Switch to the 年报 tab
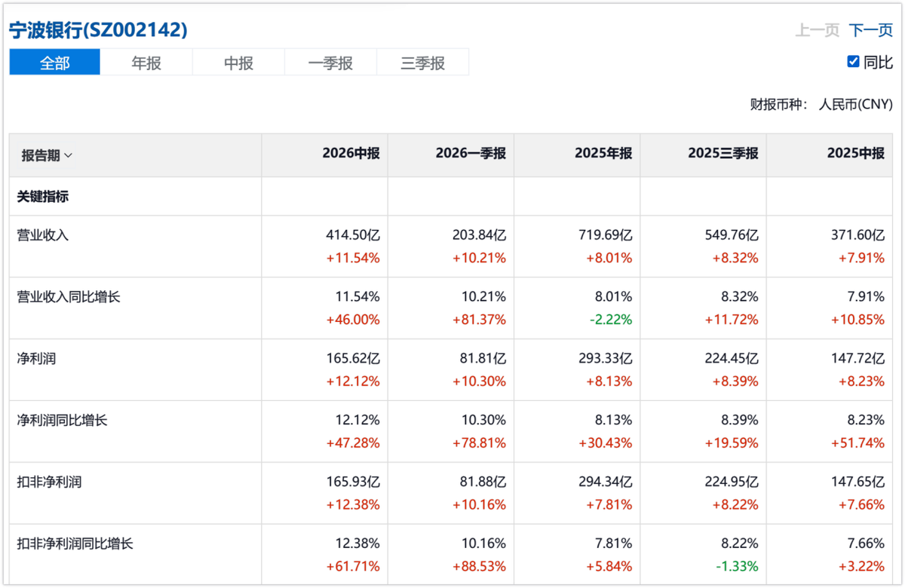The image size is (905, 588). pos(146,63)
